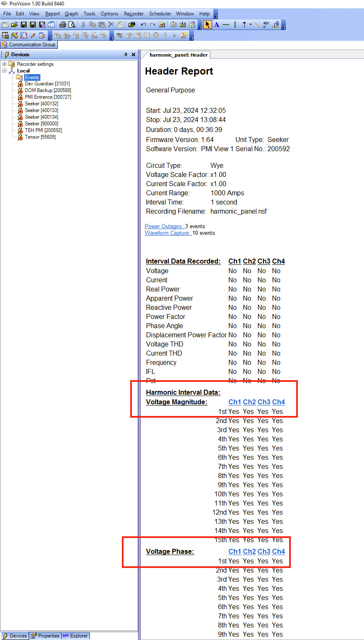Close the Devices panel

click(134, 55)
